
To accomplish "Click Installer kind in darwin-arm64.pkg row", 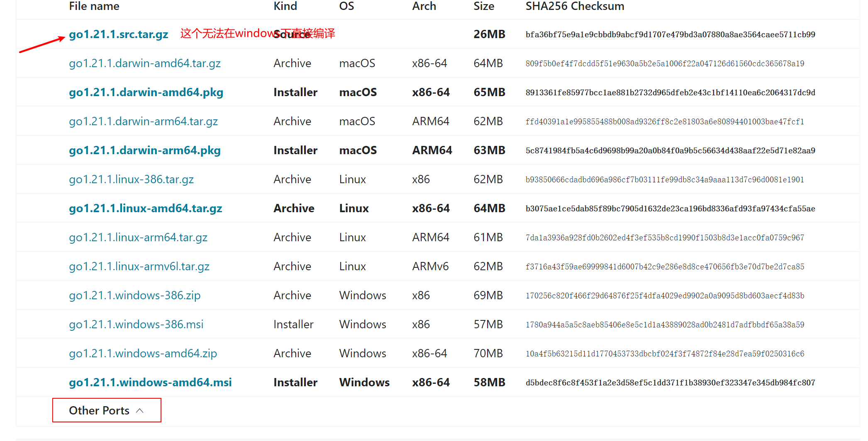I will [x=295, y=150].
